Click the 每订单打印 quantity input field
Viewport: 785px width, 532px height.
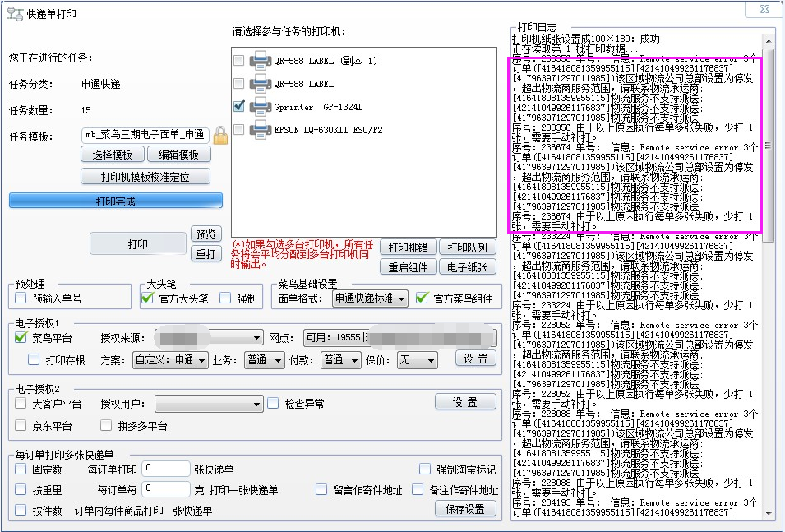pos(165,468)
